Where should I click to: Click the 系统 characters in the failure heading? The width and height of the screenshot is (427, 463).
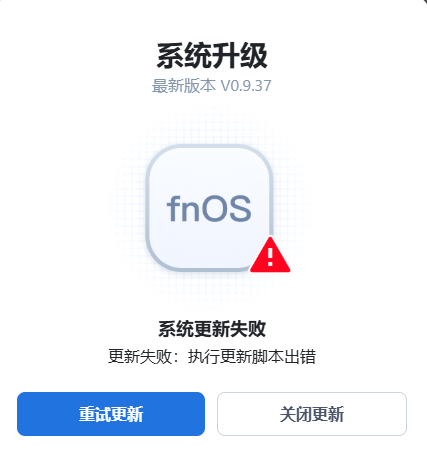click(176, 329)
